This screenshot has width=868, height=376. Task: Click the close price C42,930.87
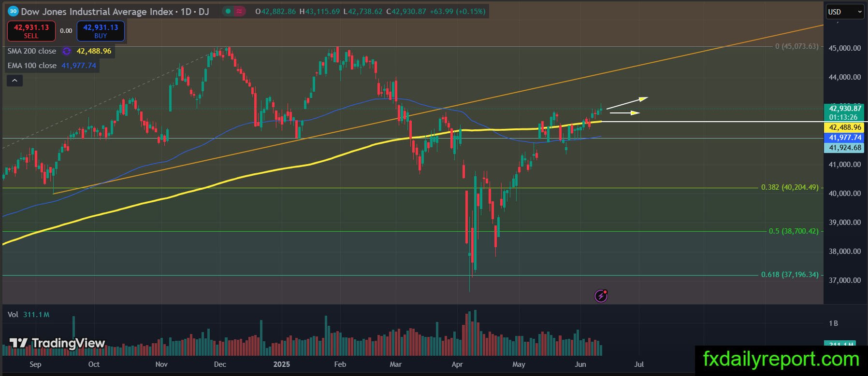[x=406, y=11]
